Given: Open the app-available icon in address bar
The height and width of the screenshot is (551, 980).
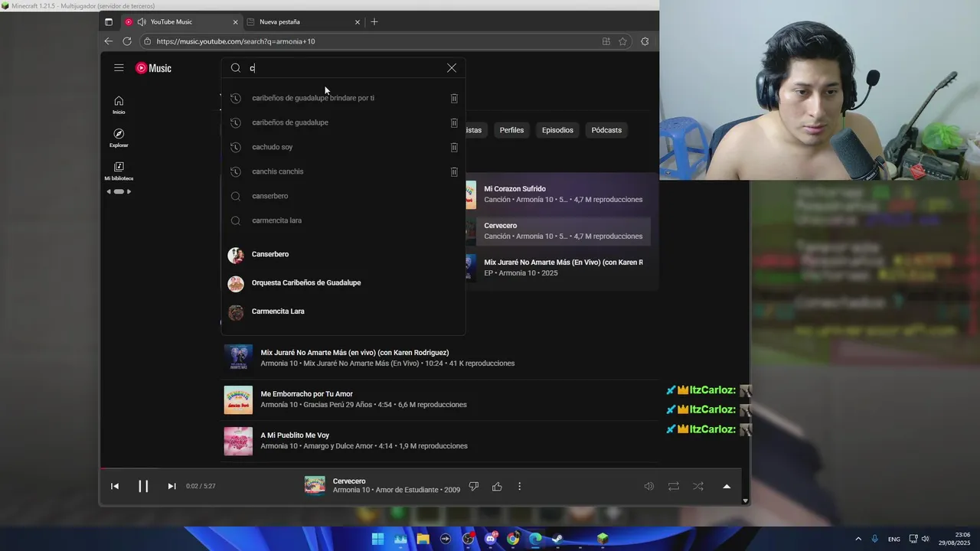Looking at the screenshot, I should point(606,41).
